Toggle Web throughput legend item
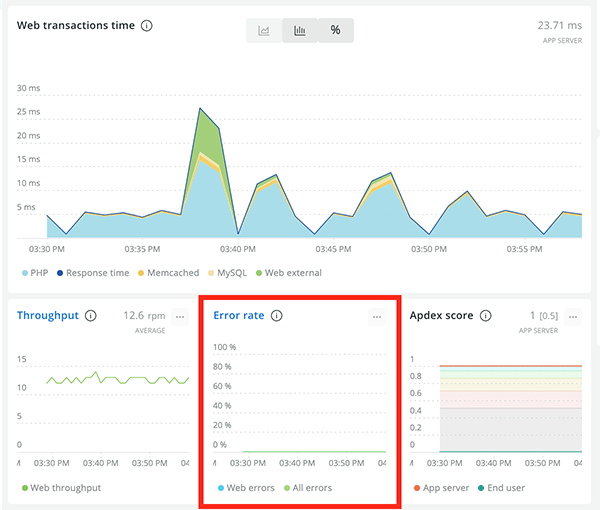Image resolution: width=600 pixels, height=510 pixels. [62, 488]
